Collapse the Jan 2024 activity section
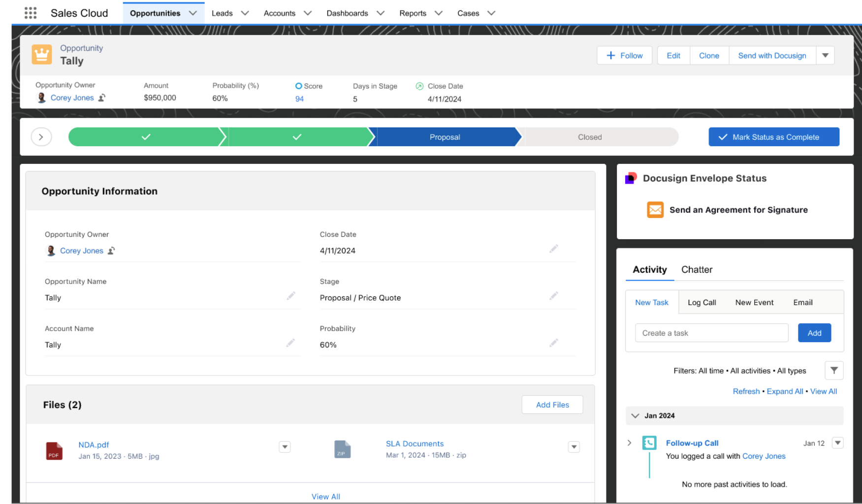The image size is (862, 504). (x=635, y=416)
